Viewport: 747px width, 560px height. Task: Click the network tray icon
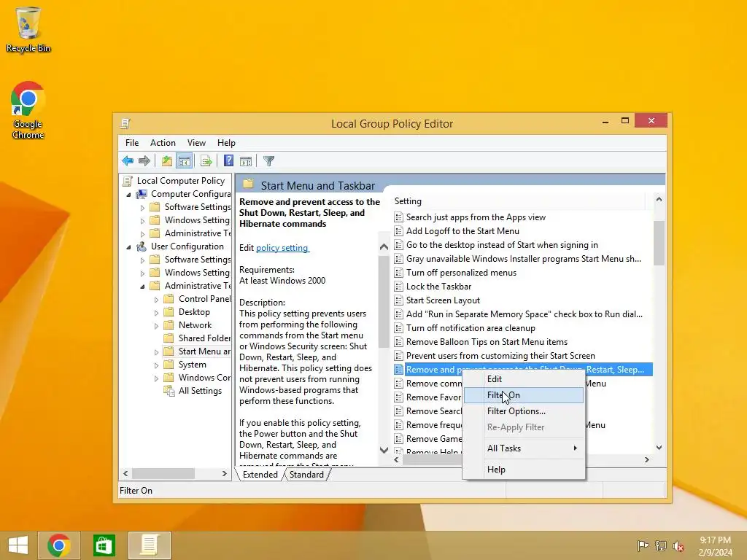pos(661,545)
